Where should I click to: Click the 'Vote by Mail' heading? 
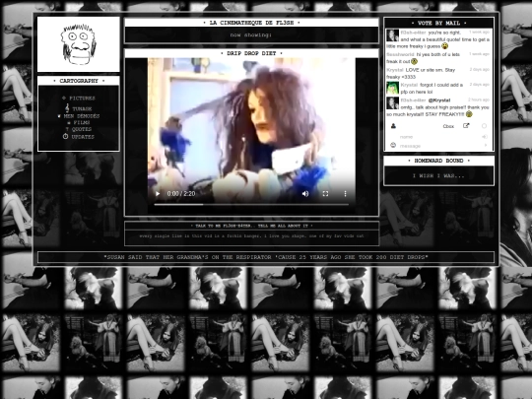[438, 23]
